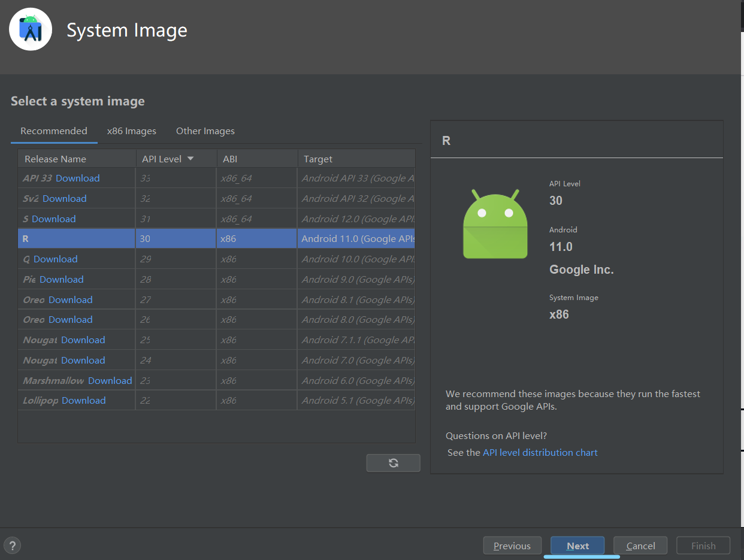
Task: Download the Nougat API 25 image
Action: tap(83, 340)
